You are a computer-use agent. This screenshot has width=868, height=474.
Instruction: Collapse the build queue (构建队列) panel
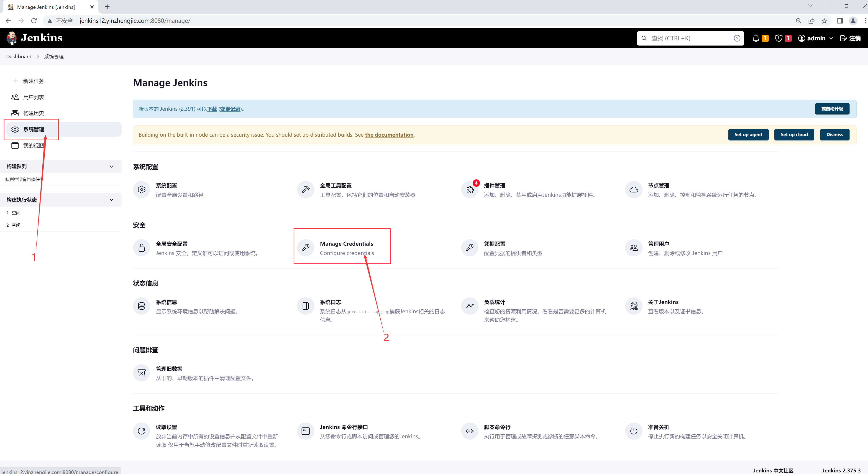pyautogui.click(x=112, y=166)
